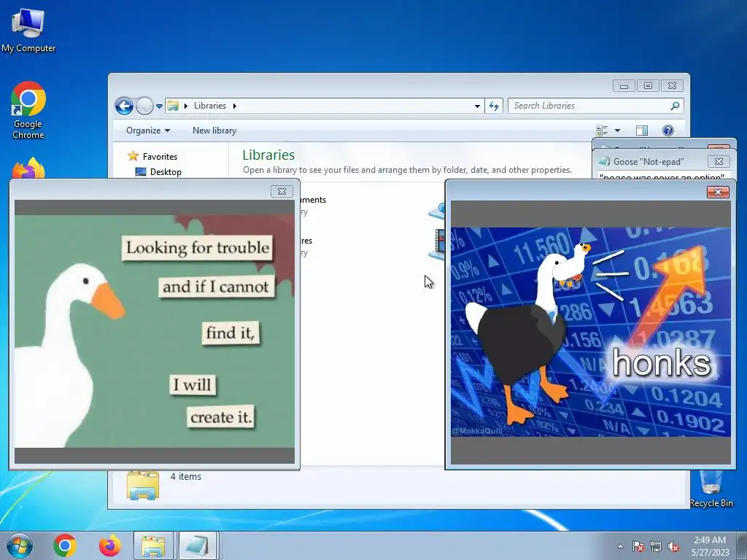Open Action Center flag tray icon
747x560 pixels.
click(638, 546)
